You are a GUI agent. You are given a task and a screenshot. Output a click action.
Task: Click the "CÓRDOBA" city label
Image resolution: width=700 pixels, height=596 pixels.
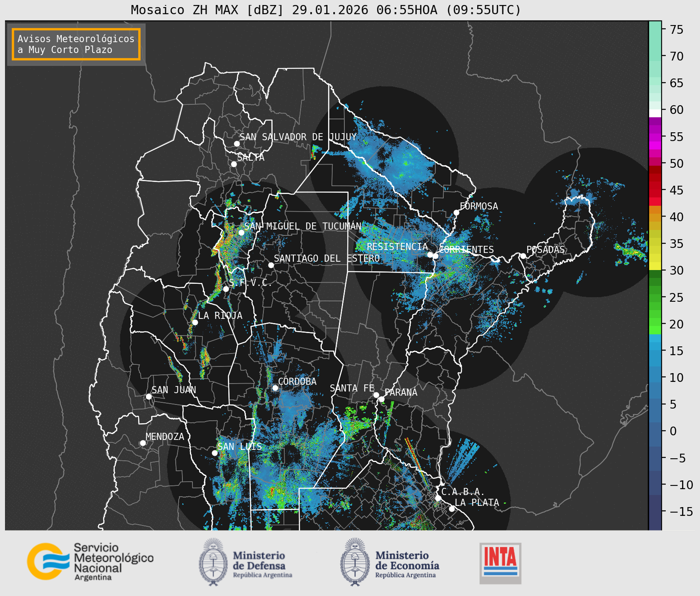[x=297, y=381]
